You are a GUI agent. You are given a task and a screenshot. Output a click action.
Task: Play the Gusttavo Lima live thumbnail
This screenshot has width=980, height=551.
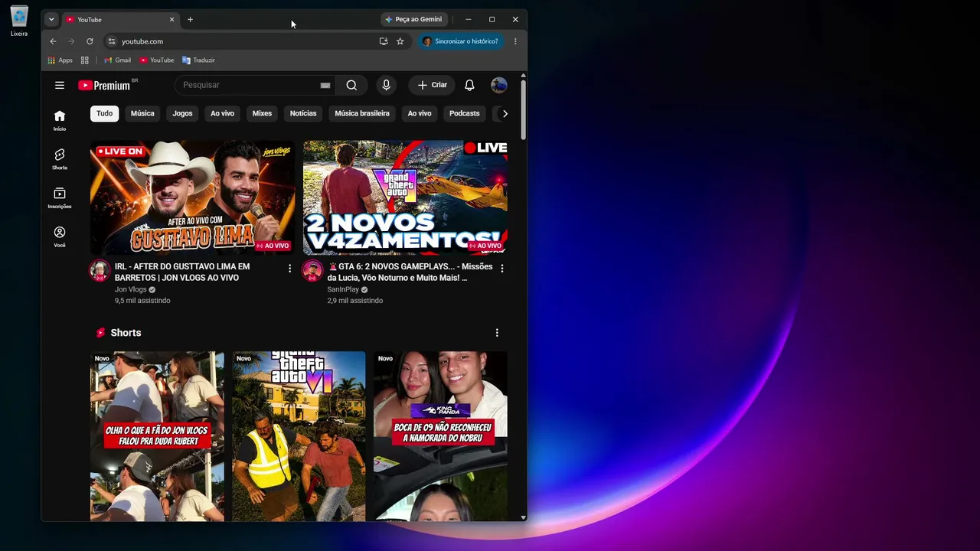click(x=192, y=197)
